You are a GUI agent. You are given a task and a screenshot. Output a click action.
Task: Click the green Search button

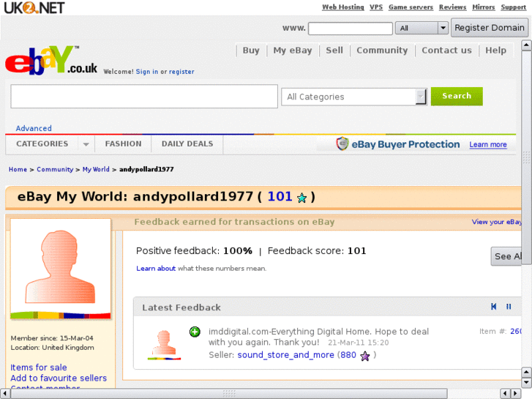[x=457, y=96]
